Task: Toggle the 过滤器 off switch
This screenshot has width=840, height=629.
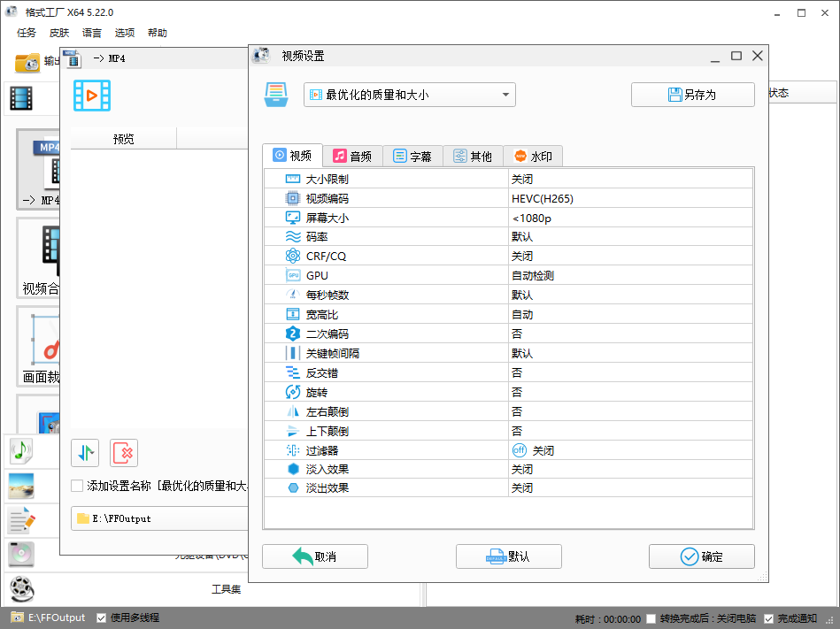Action: [x=519, y=450]
